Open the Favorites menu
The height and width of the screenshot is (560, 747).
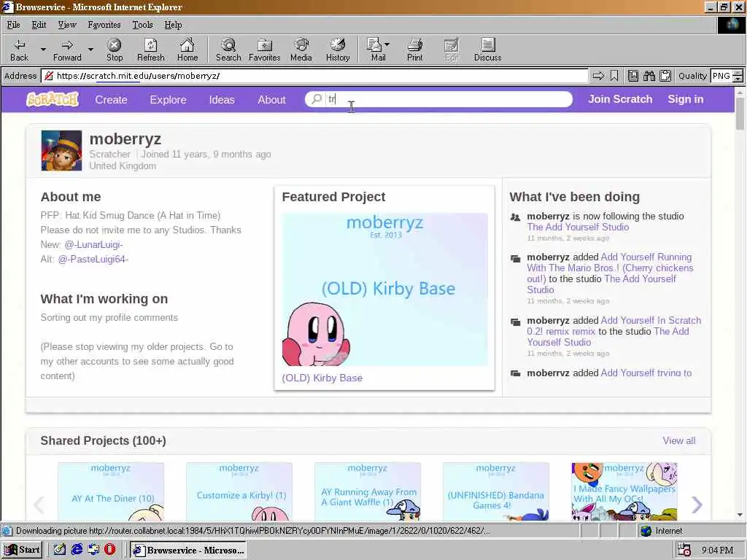[x=104, y=25]
